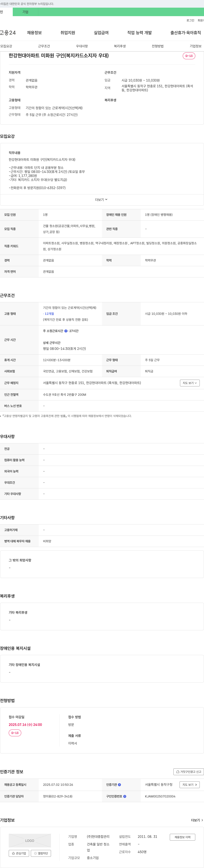This screenshot has height=868, width=204.
Task: Open the 로그인 link
Action: click(x=190, y=21)
